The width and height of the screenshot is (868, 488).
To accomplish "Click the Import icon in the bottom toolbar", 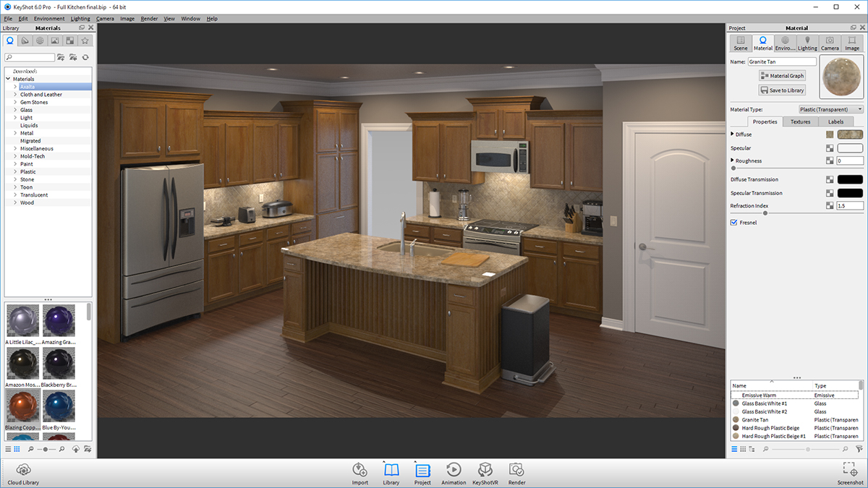I will pyautogui.click(x=360, y=471).
